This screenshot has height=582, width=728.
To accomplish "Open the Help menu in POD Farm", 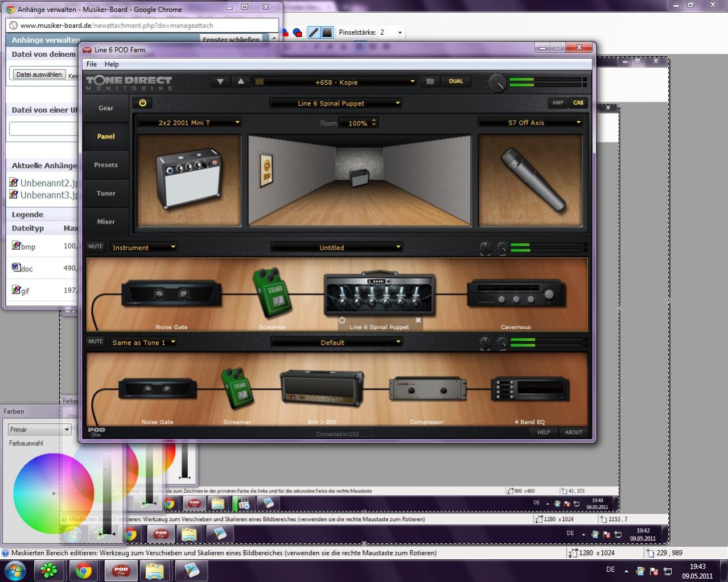I will pos(112,64).
